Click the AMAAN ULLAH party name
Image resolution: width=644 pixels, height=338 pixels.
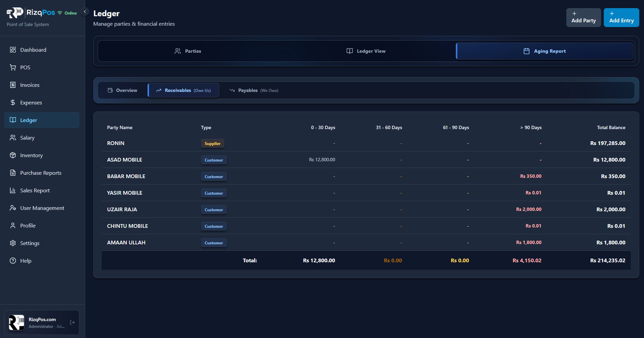point(126,242)
